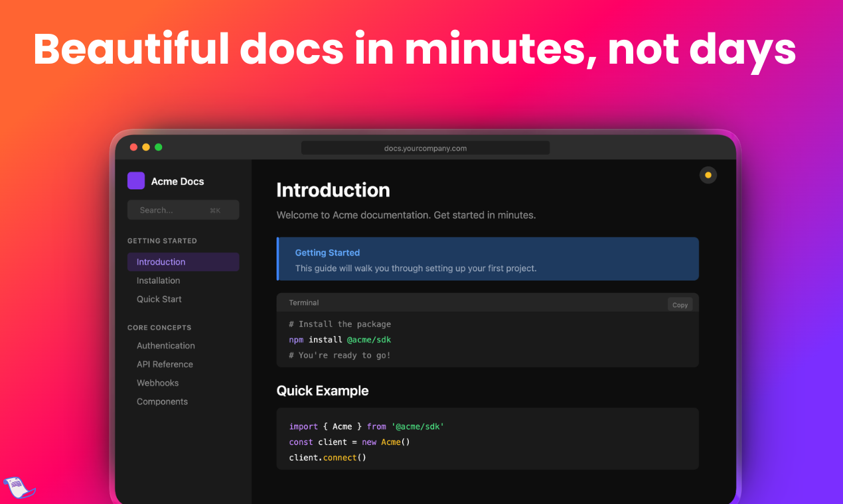The image size is (843, 504).
Task: Click the Getting Started blue callout box
Action: click(487, 259)
